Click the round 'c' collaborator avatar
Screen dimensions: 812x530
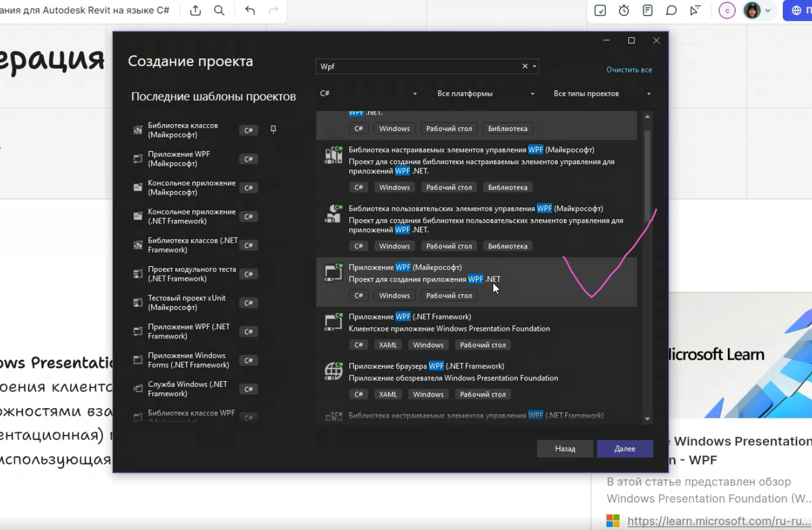click(x=727, y=10)
